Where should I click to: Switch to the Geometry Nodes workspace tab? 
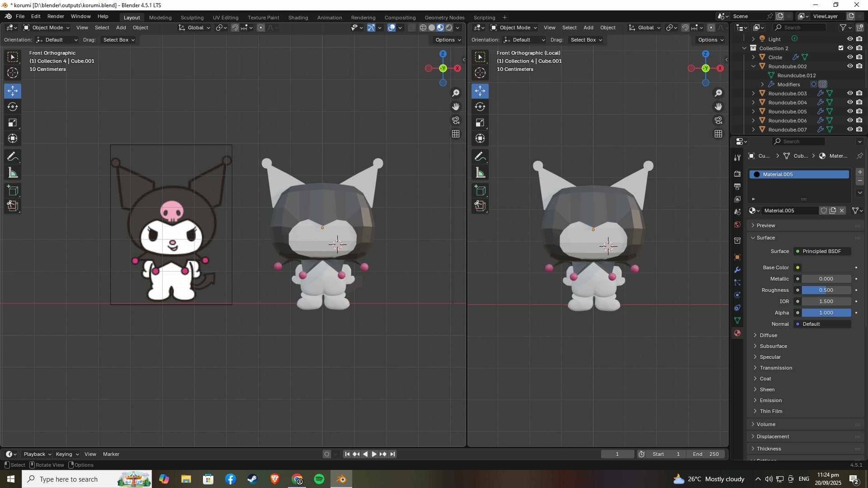(x=444, y=18)
